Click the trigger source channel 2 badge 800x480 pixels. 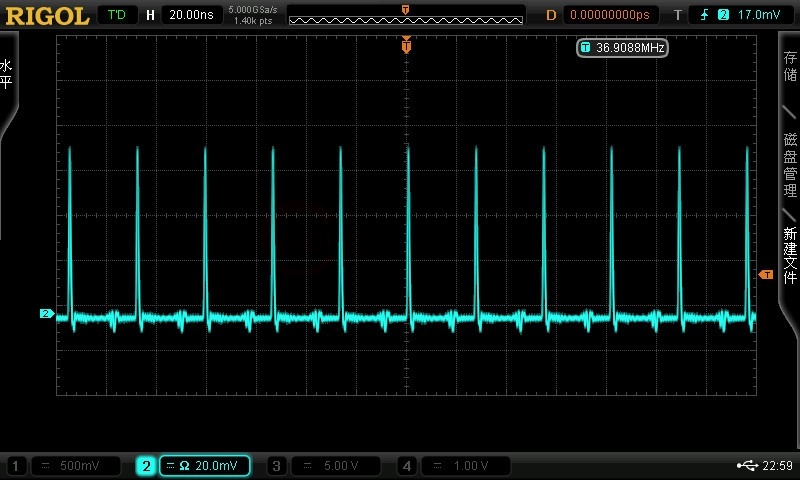point(723,15)
